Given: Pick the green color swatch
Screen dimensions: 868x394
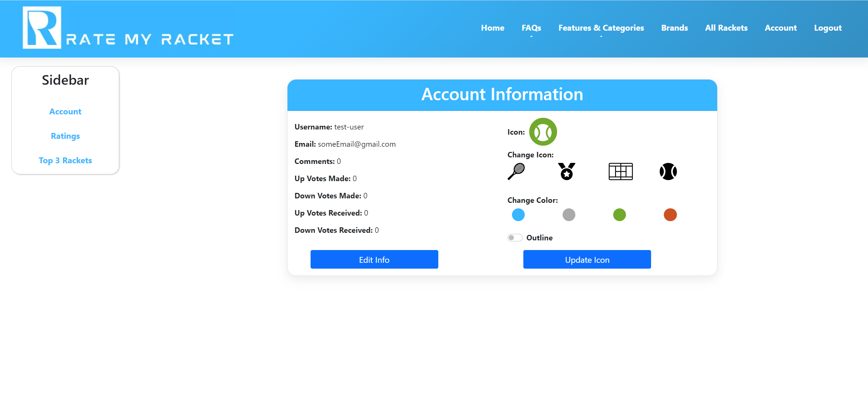Looking at the screenshot, I should [x=619, y=215].
